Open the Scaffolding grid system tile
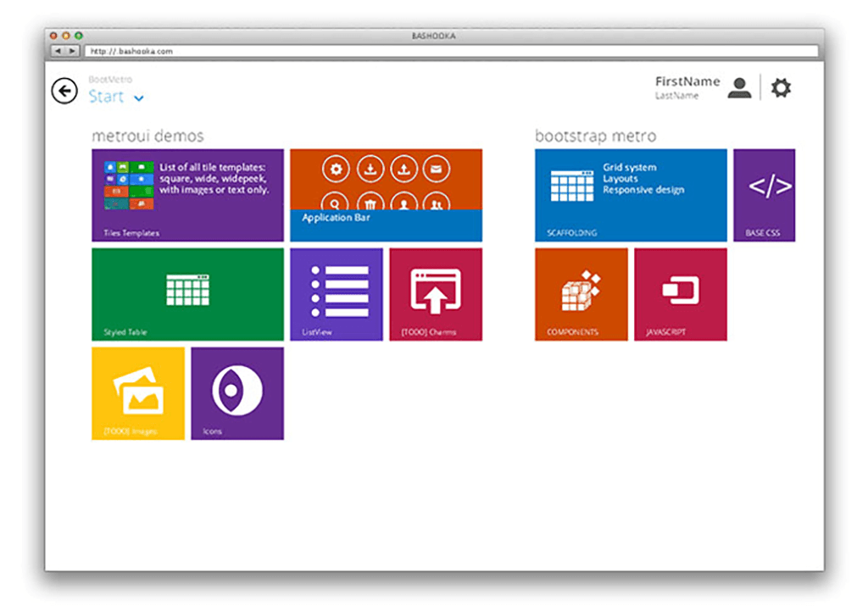Screen dimensions: 868x611 pyautogui.click(x=631, y=196)
